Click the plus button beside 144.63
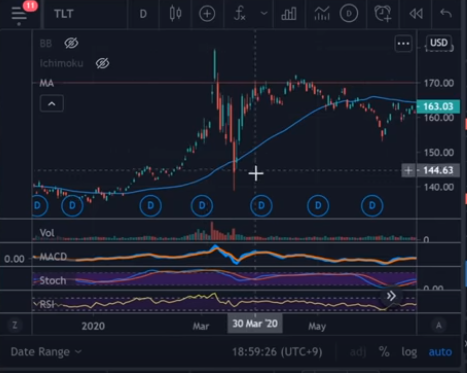 click(x=409, y=171)
